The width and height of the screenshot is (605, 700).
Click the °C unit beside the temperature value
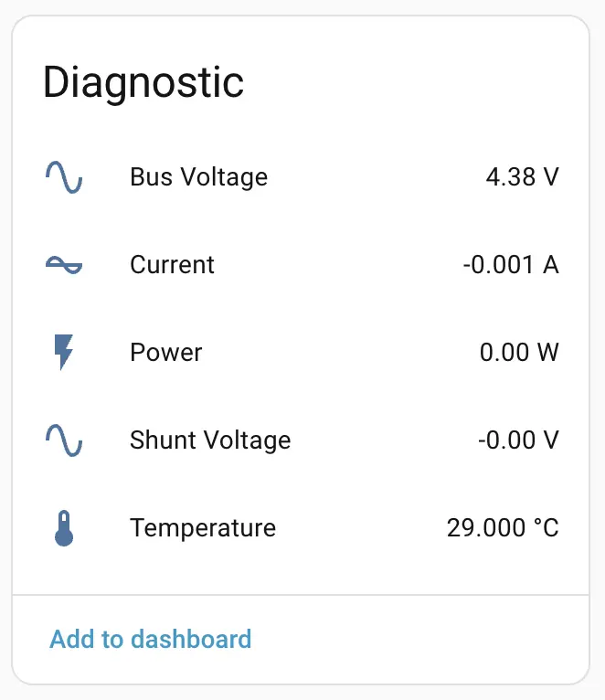point(547,528)
